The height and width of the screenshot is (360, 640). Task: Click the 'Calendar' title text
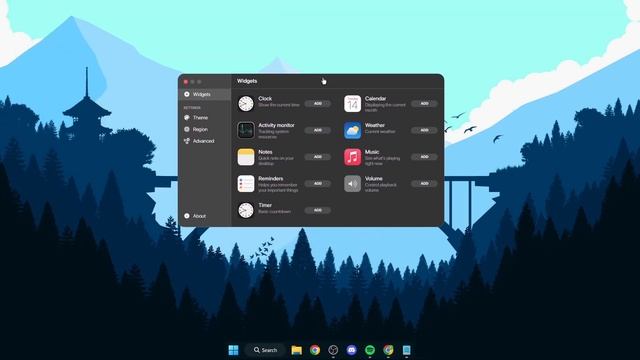(x=376, y=99)
